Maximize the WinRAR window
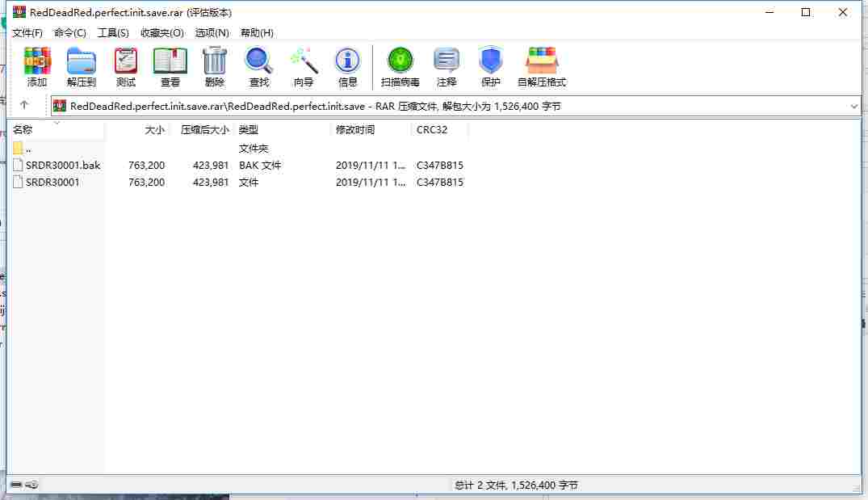Screen dimensions: 868x500 pyautogui.click(x=806, y=12)
